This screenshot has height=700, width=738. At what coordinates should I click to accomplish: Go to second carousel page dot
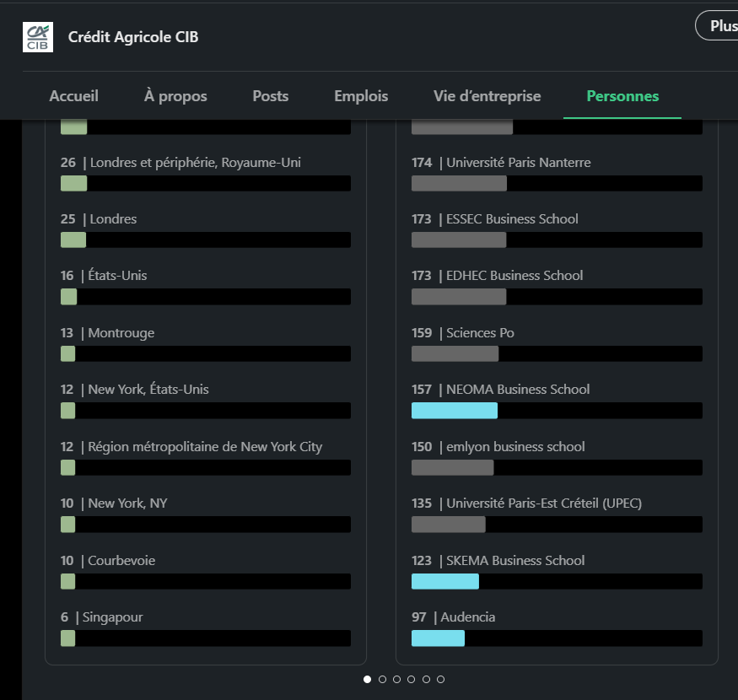tap(382, 679)
